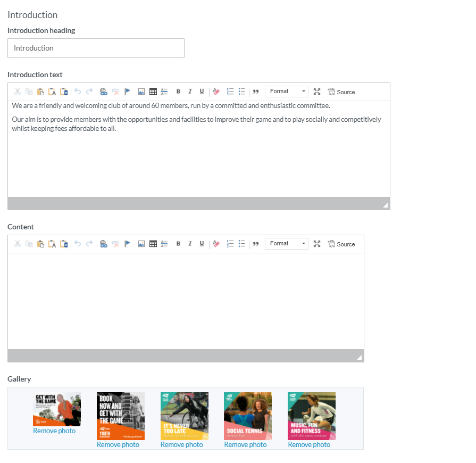Viewport: 476px width, 463px height.
Task: Remove the 'Social Tennis' gallery photo
Action: [x=245, y=445]
